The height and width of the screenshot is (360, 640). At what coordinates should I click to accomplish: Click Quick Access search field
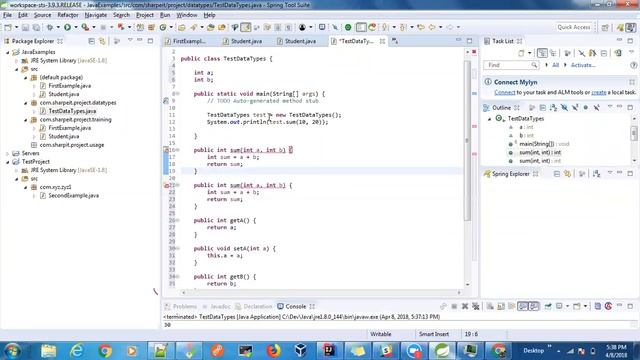(574, 27)
